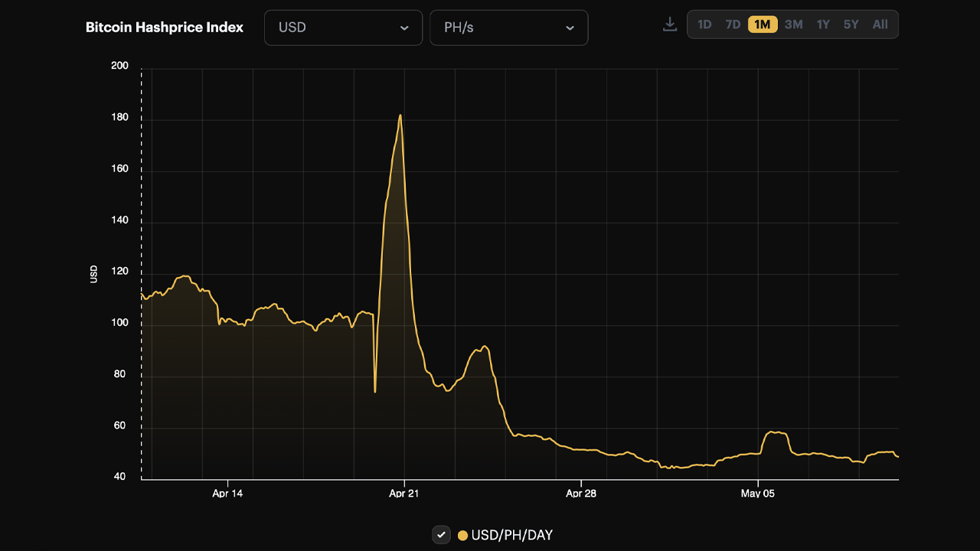Click the May 05 date marker
The width and height of the screenshot is (980, 551).
pyautogui.click(x=758, y=494)
